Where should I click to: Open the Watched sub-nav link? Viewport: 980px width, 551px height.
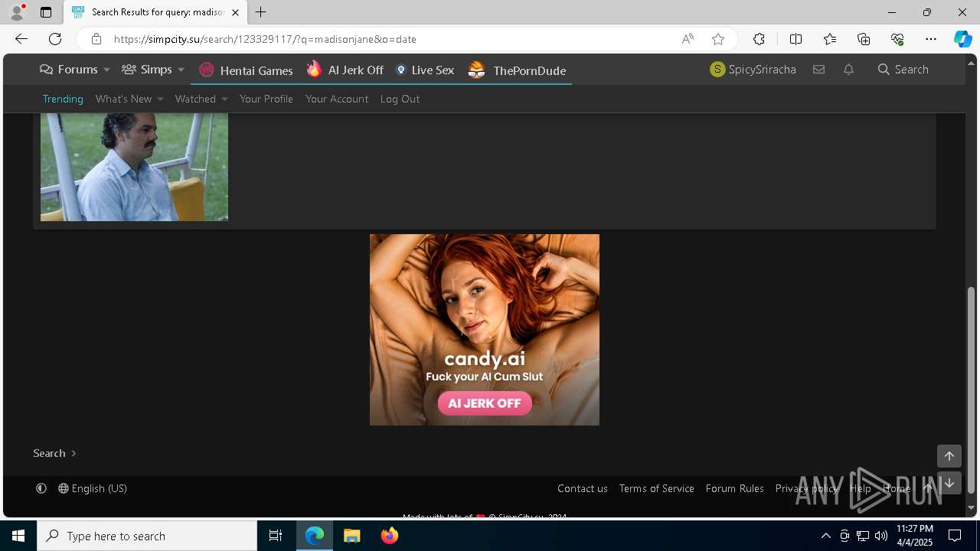[x=195, y=99]
